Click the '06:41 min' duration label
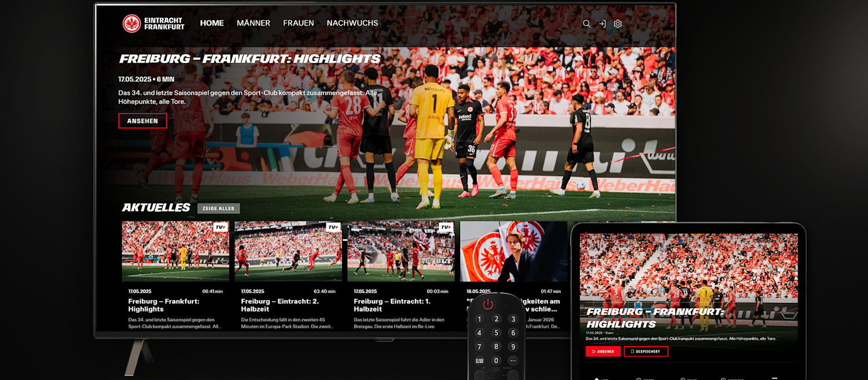Screen dimensions: 868x380 click(x=212, y=291)
